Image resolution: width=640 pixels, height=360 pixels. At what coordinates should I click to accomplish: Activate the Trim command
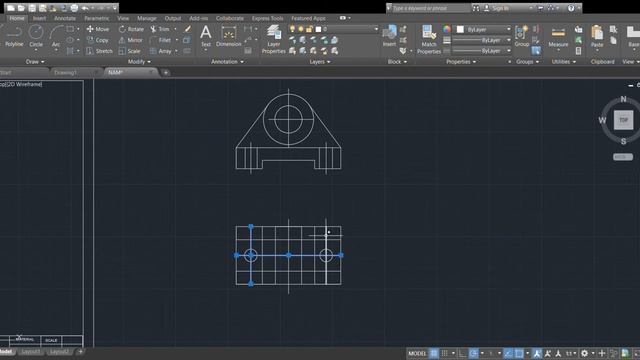160,29
